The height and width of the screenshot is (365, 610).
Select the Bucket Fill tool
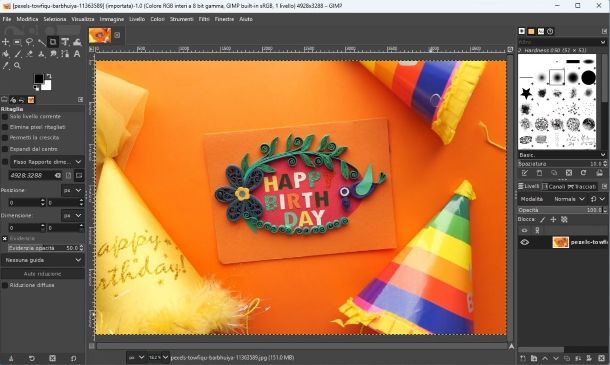click(x=5, y=54)
